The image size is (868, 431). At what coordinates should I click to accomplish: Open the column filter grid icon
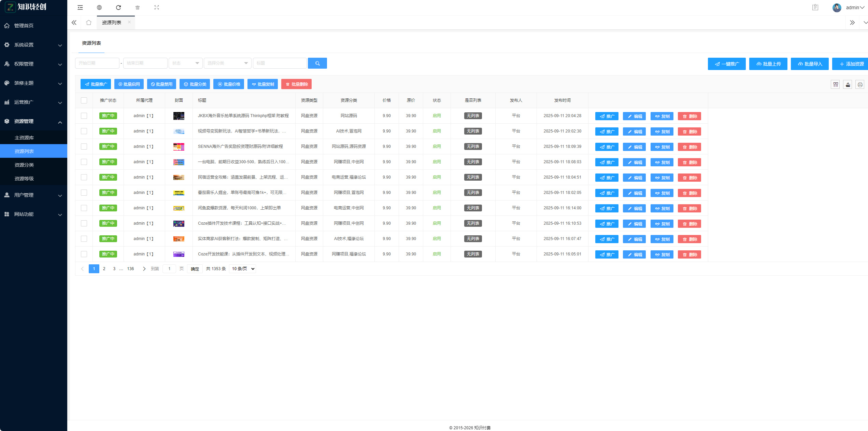click(x=835, y=84)
